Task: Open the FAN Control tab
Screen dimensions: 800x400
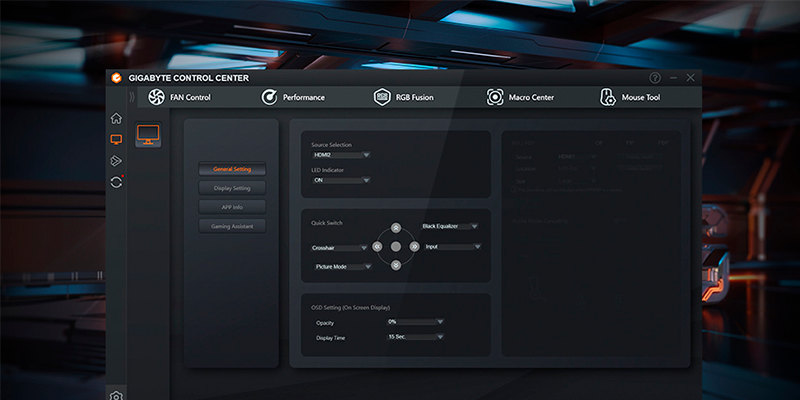Action: tap(179, 97)
